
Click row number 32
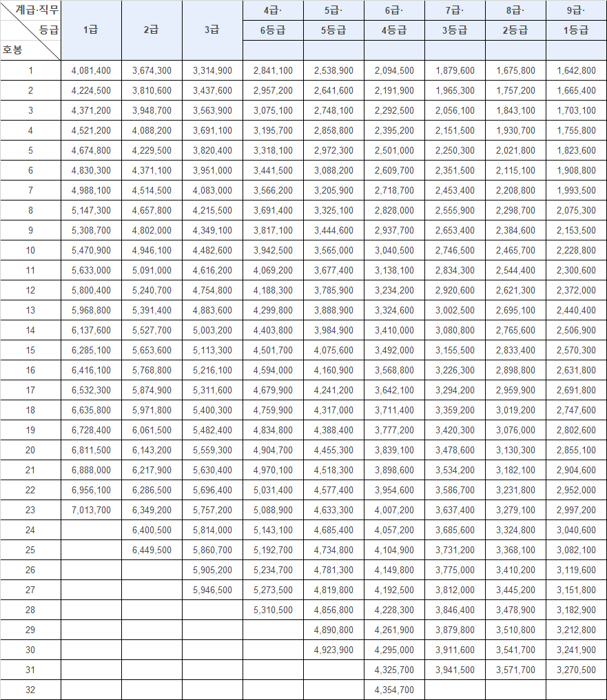tap(30, 690)
